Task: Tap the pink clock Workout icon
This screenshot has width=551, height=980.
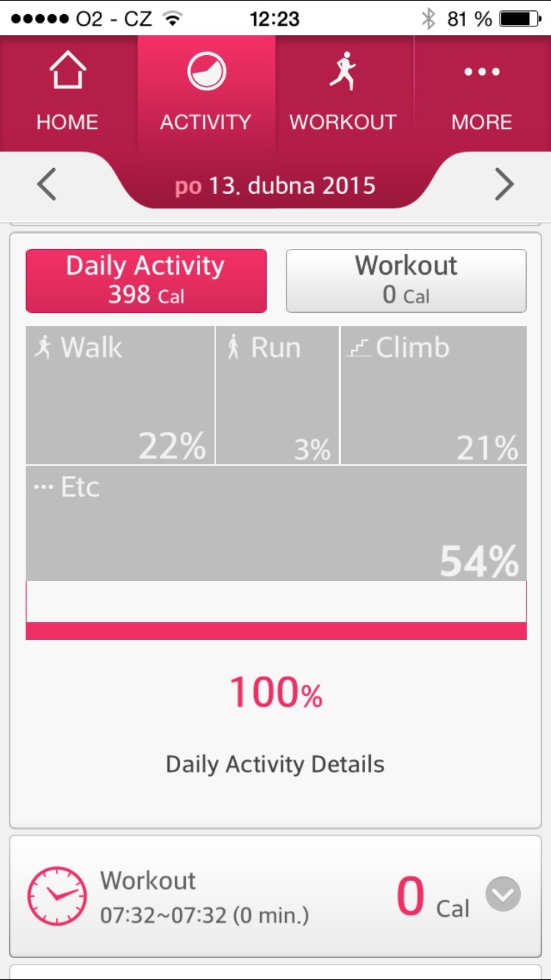Action: pos(57,896)
